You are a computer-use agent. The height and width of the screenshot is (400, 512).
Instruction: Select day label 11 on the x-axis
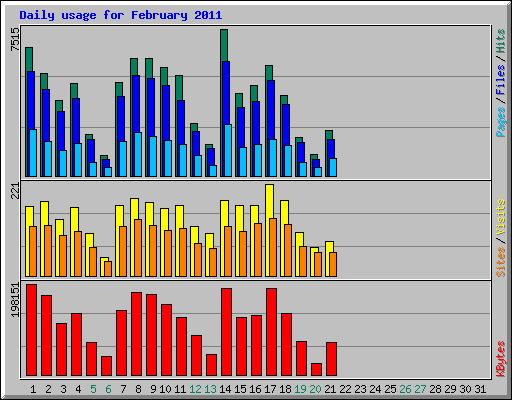pyautogui.click(x=180, y=389)
